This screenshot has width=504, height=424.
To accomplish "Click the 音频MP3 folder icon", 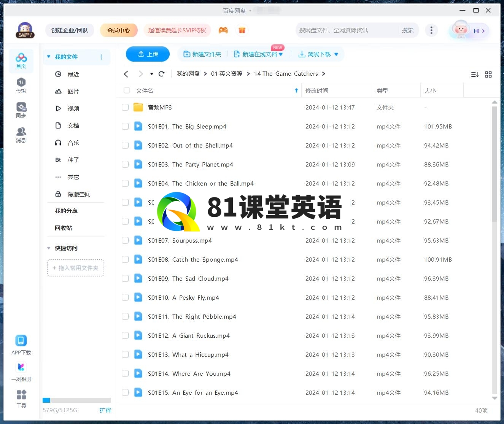I will (x=138, y=107).
